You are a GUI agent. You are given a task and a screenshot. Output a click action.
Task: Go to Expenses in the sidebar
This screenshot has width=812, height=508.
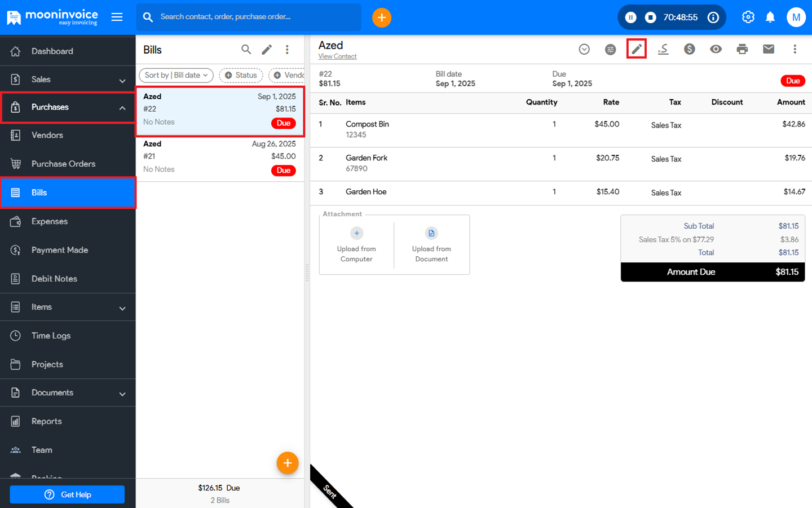tap(50, 221)
